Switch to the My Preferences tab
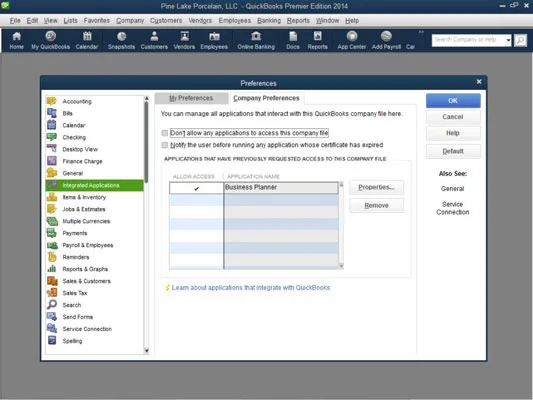The image size is (533, 400). tap(191, 98)
